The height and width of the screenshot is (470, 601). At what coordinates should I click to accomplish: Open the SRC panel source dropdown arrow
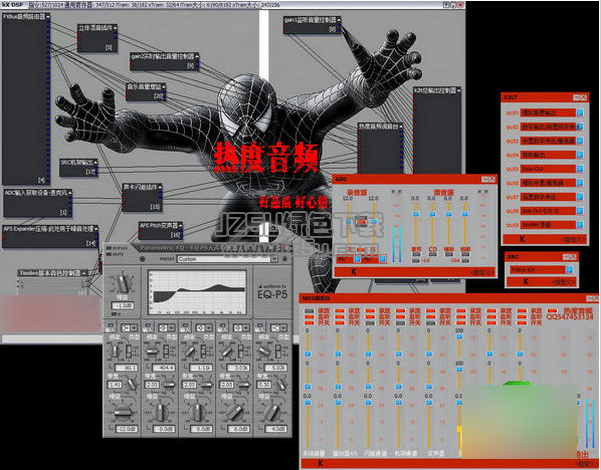coord(570,270)
